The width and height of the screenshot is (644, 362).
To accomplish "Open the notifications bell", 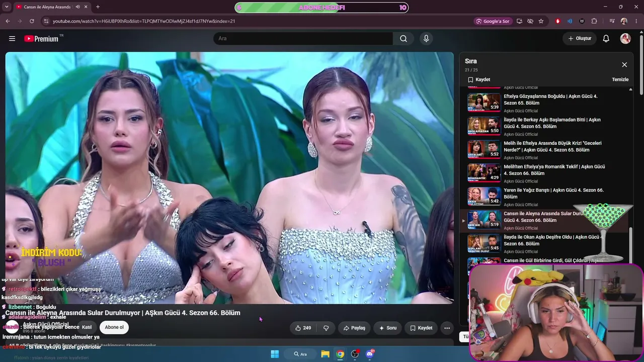I will (606, 39).
